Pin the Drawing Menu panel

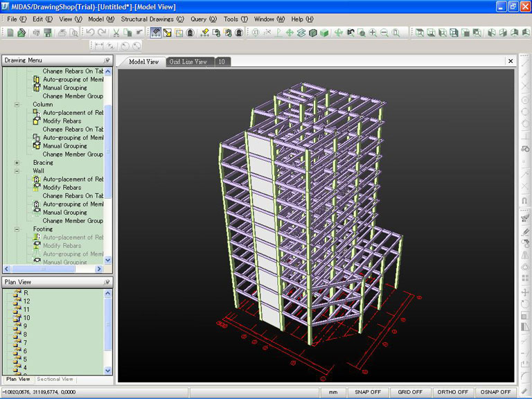tap(107, 60)
